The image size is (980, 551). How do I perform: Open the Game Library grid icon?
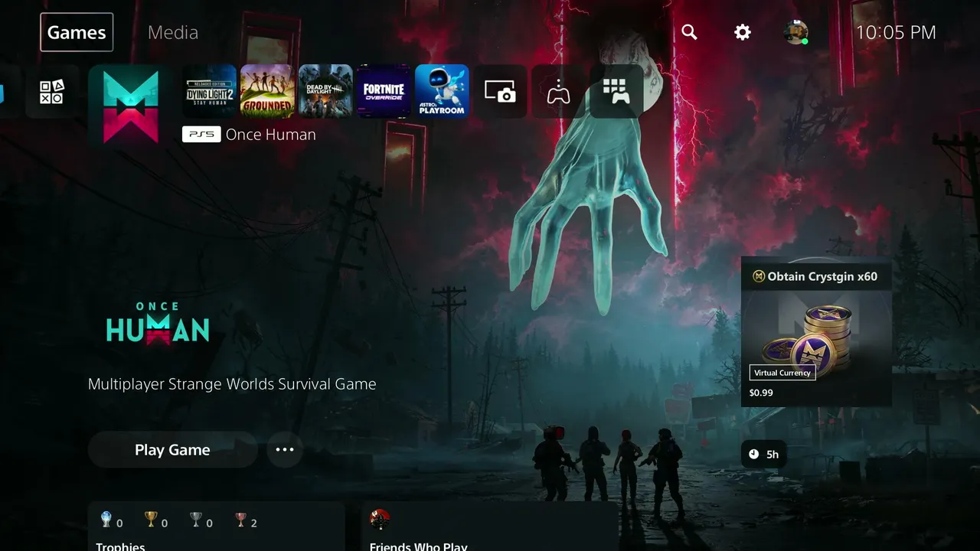click(616, 91)
